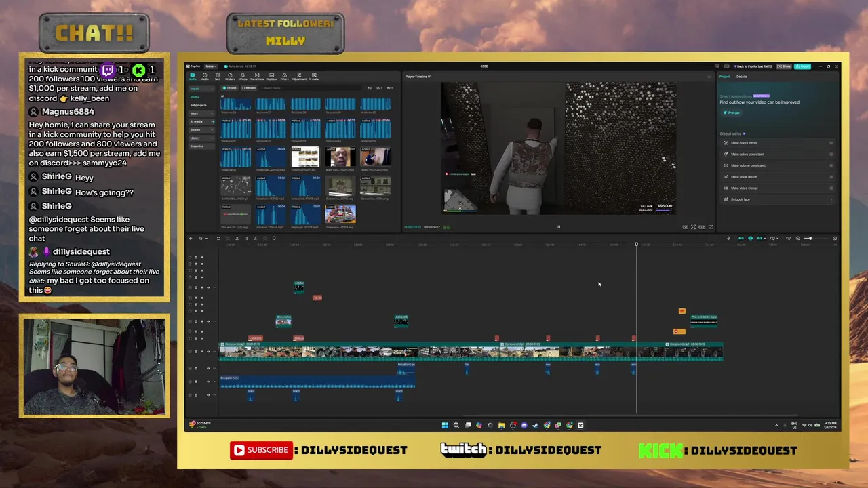Expand the Library section
Image resolution: width=868 pixels, height=488 pixels.
(x=201, y=138)
